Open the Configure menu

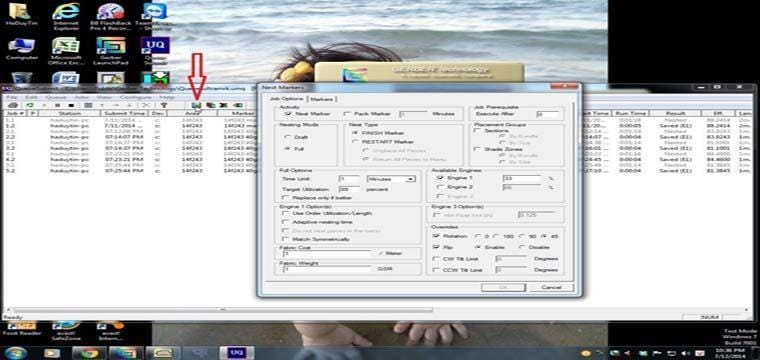135,97
